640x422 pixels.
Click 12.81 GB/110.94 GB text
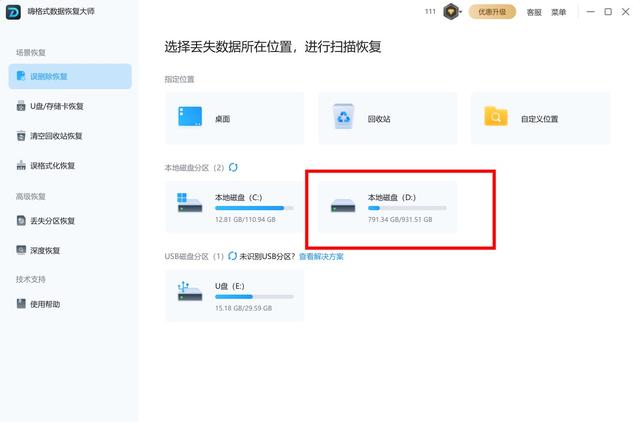(245, 220)
